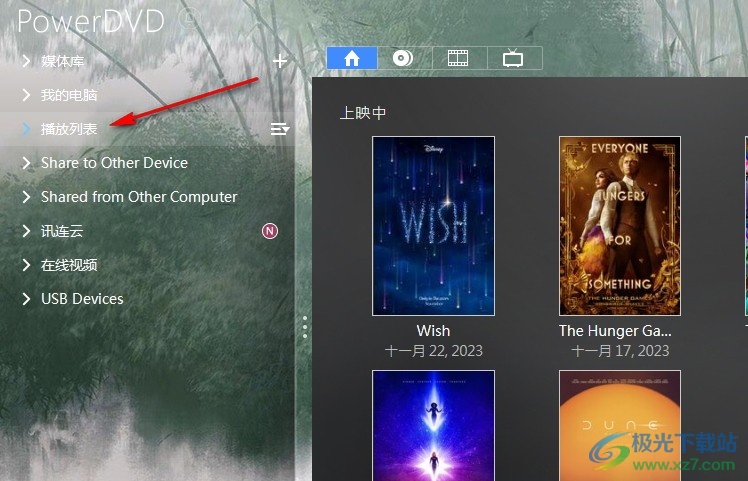Viewport: 748px width, 481px height.
Task: Expand Shared from Other Computer chevron
Action: click(x=26, y=197)
